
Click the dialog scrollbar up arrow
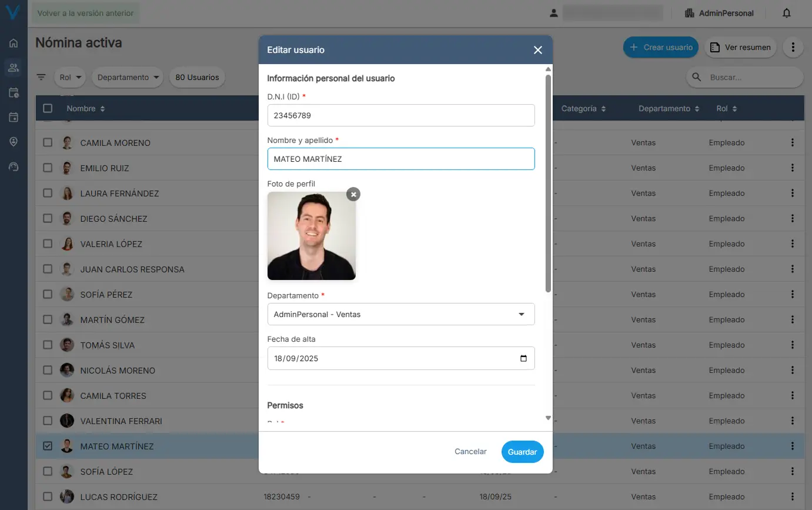point(548,69)
